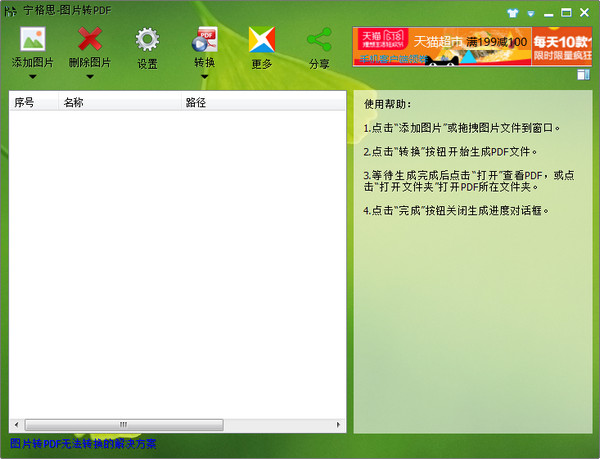Click the horizontal scrollbar thumb in file list

[x=123, y=424]
